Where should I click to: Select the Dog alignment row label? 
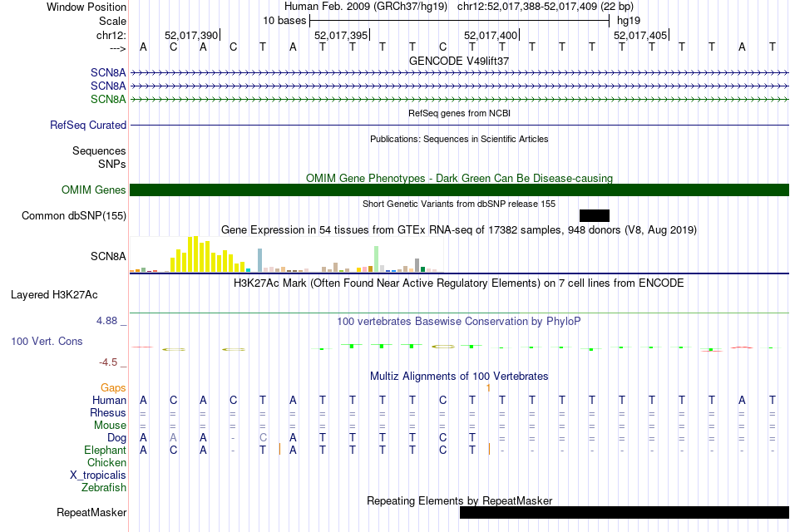[x=116, y=438]
